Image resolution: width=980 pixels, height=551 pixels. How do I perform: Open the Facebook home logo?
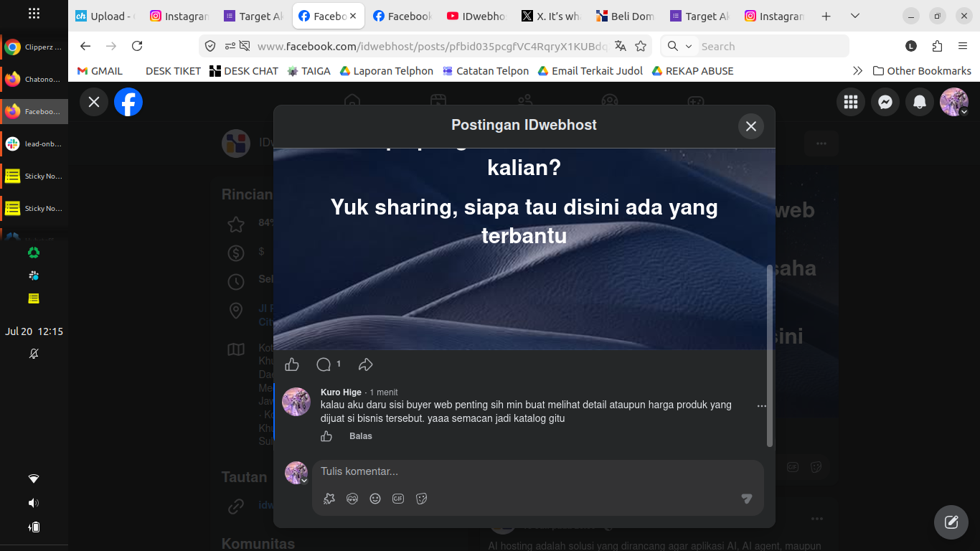[x=128, y=102]
